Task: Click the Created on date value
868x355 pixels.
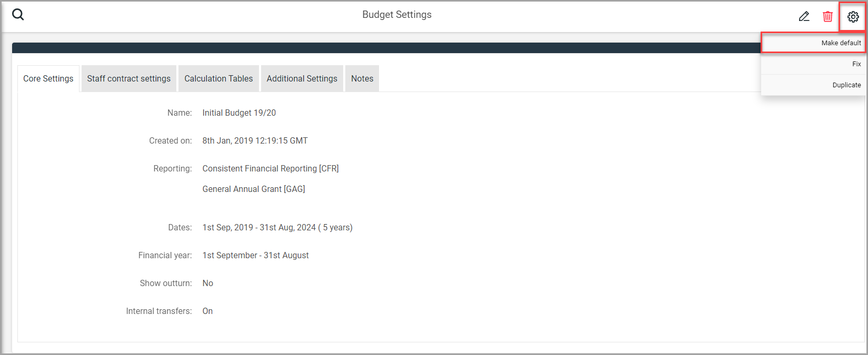Action: pos(255,141)
